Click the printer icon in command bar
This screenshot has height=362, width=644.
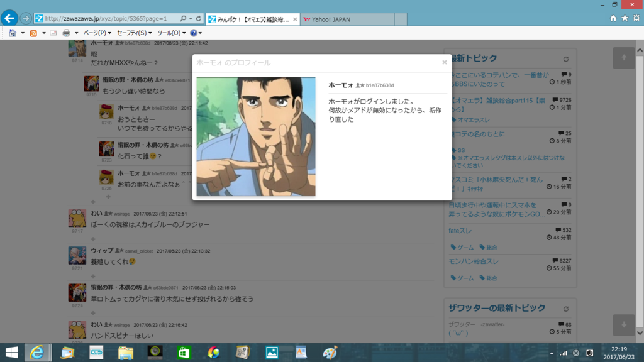pyautogui.click(x=66, y=33)
